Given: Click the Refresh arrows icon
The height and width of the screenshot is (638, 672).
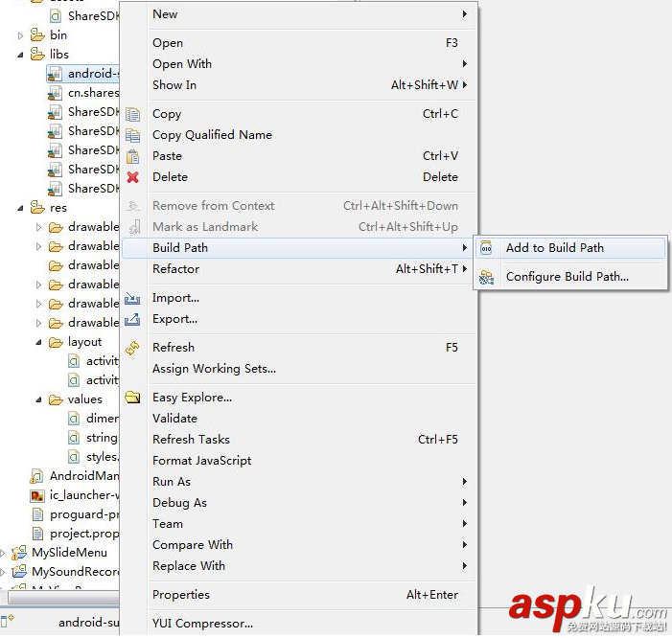Looking at the screenshot, I should pos(132,348).
